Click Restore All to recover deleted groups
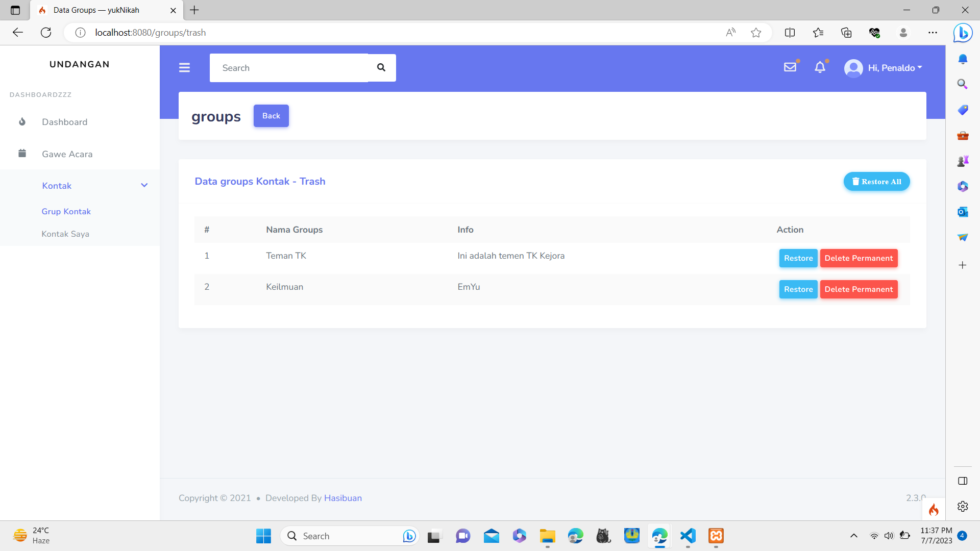Screen dimensions: 980x551 [x=876, y=181]
